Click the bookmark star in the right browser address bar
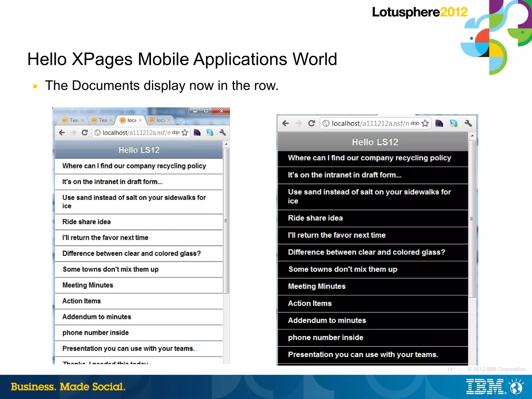The height and width of the screenshot is (399, 532). (x=425, y=123)
